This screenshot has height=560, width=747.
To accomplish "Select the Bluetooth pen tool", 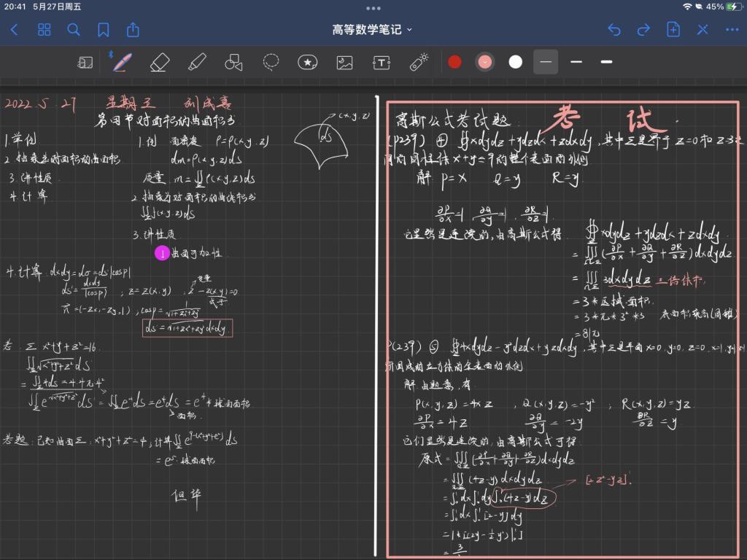I will point(122,63).
